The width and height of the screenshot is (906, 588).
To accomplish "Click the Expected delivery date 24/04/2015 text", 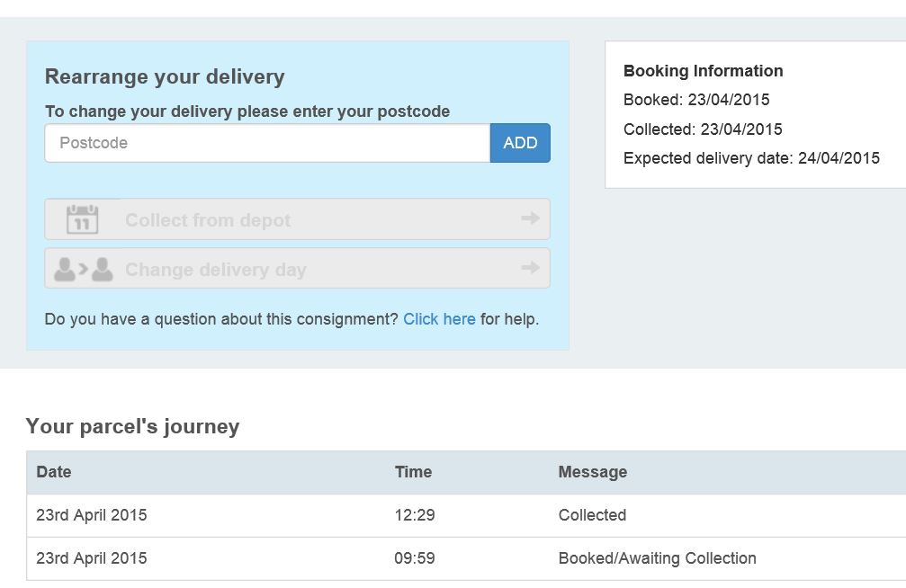I will pos(751,158).
